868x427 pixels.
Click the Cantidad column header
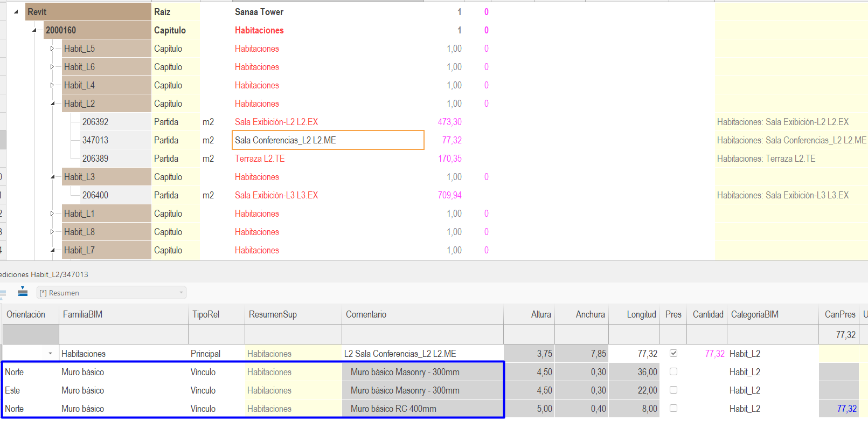pyautogui.click(x=707, y=314)
